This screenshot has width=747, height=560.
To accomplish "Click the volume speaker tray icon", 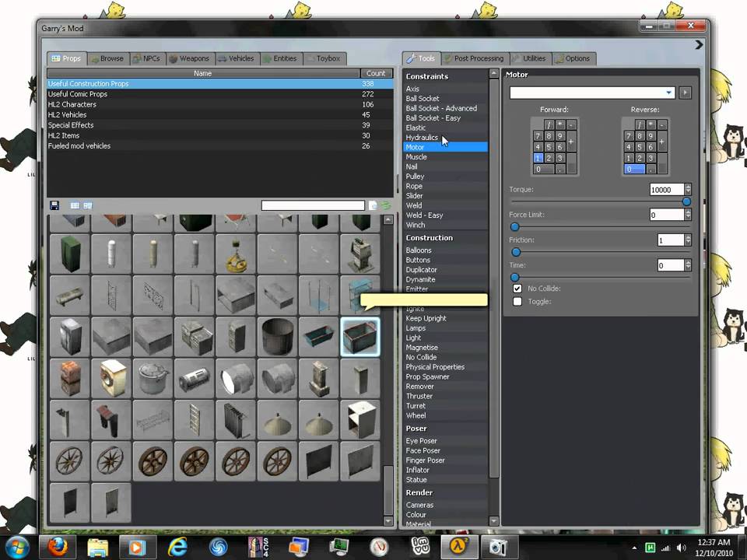I will [682, 548].
